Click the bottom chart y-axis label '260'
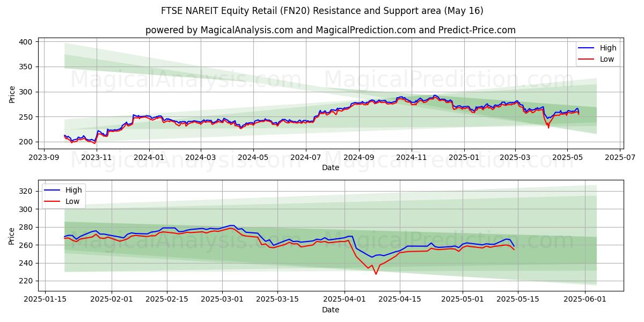This screenshot has width=644, height=322. (x=27, y=245)
